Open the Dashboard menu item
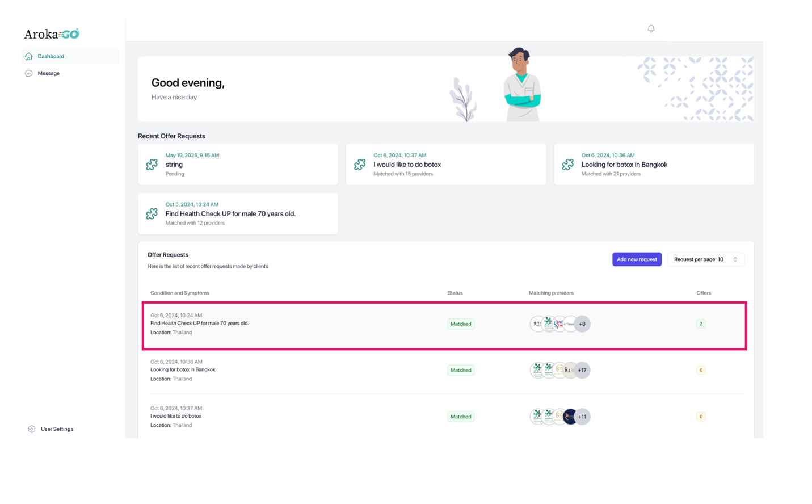Viewport: 812px width, 504px height. 51,56
